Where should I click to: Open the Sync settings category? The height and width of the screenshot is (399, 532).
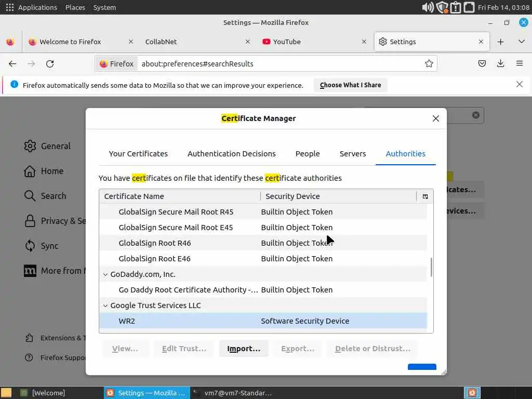42,246
